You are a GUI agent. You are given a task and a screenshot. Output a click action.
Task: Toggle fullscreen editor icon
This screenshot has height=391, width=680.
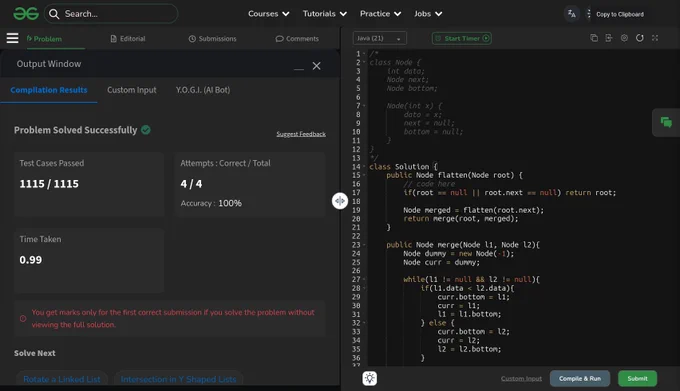point(655,38)
